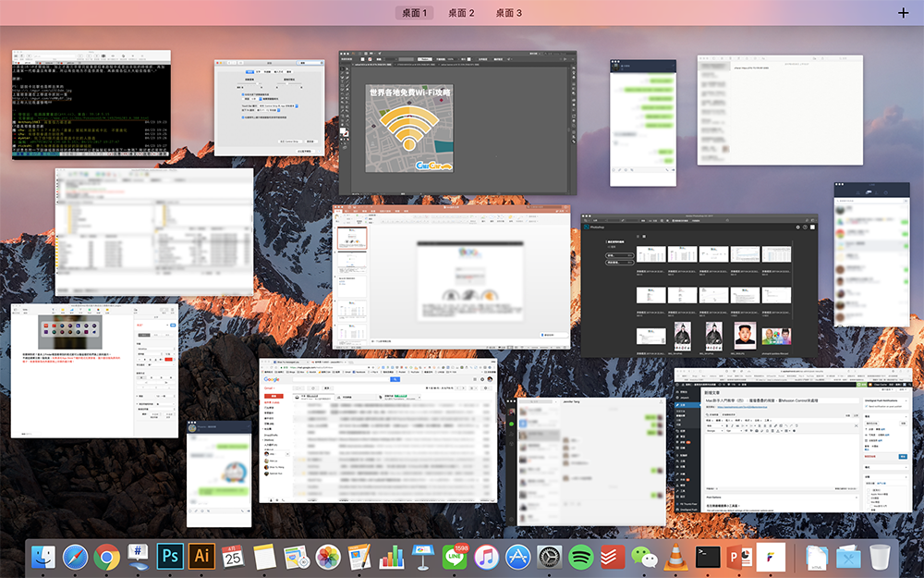Image resolution: width=924 pixels, height=578 pixels.
Task: Select the WordPress 新增文章 Safari window
Action: pyautogui.click(x=793, y=440)
